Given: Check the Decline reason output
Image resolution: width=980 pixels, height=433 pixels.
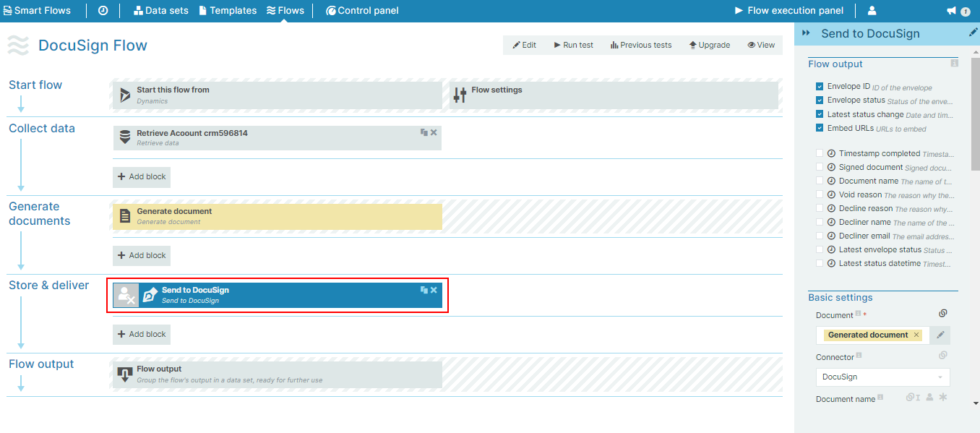Looking at the screenshot, I should (820, 208).
